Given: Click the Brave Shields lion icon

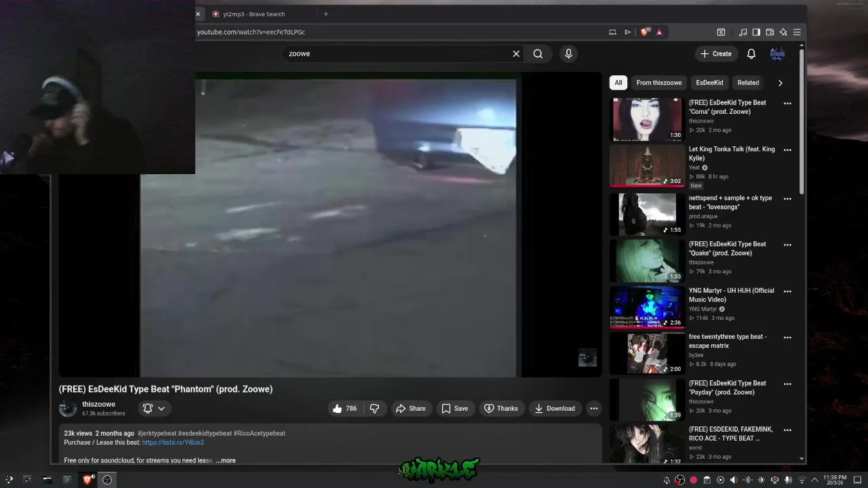Looking at the screenshot, I should [645, 32].
